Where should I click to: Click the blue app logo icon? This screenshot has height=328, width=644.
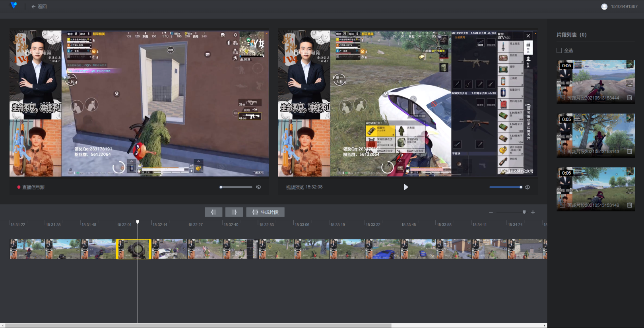(14, 5)
